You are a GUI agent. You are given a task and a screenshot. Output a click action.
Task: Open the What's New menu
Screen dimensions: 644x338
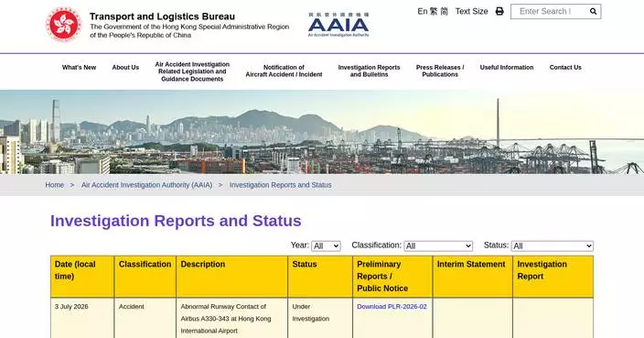[x=79, y=68]
